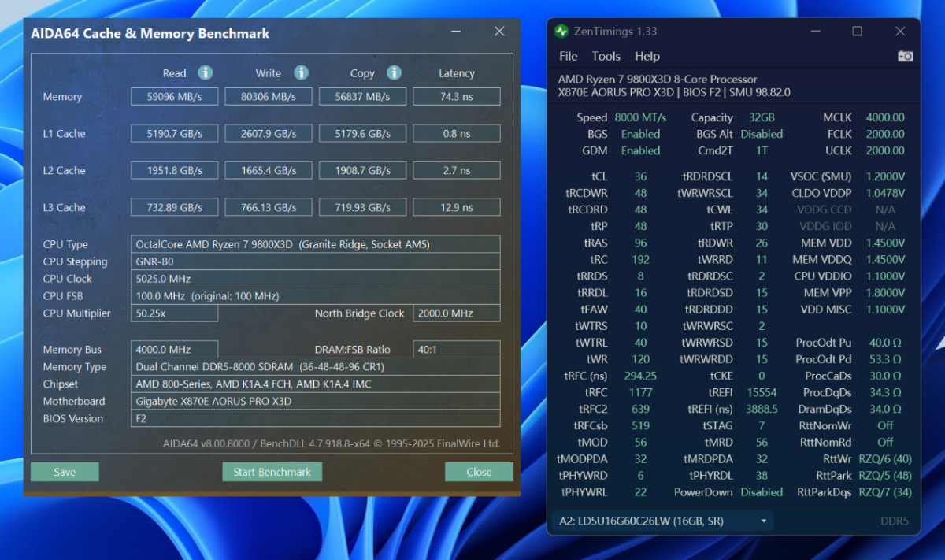The image size is (945, 560).
Task: Open the Help menu in ZenTimings
Action: [x=647, y=57]
